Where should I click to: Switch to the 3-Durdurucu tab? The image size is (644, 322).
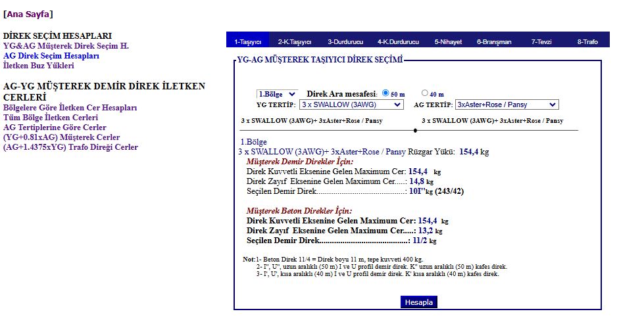(x=345, y=42)
